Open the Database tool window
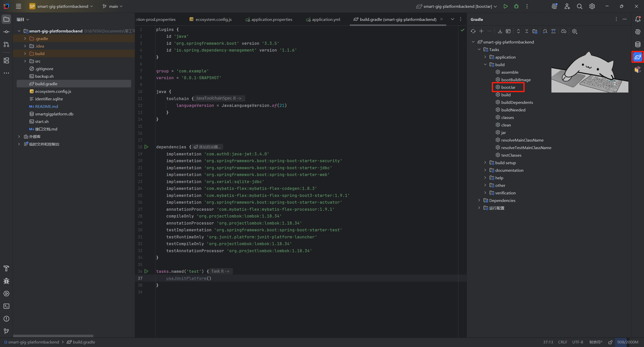 pos(638,45)
